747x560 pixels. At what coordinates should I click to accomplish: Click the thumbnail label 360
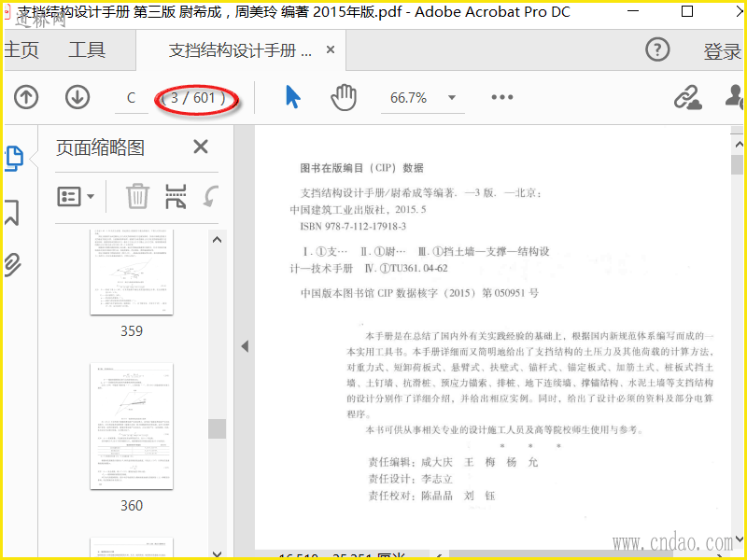(132, 505)
